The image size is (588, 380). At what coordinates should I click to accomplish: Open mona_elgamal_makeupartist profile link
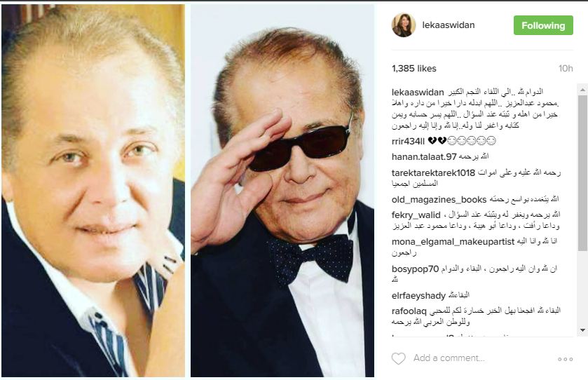coord(453,242)
